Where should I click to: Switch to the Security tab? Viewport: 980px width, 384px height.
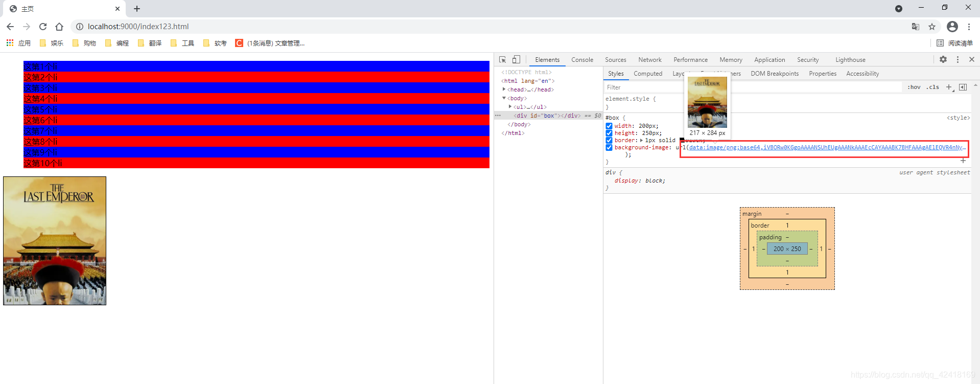808,60
